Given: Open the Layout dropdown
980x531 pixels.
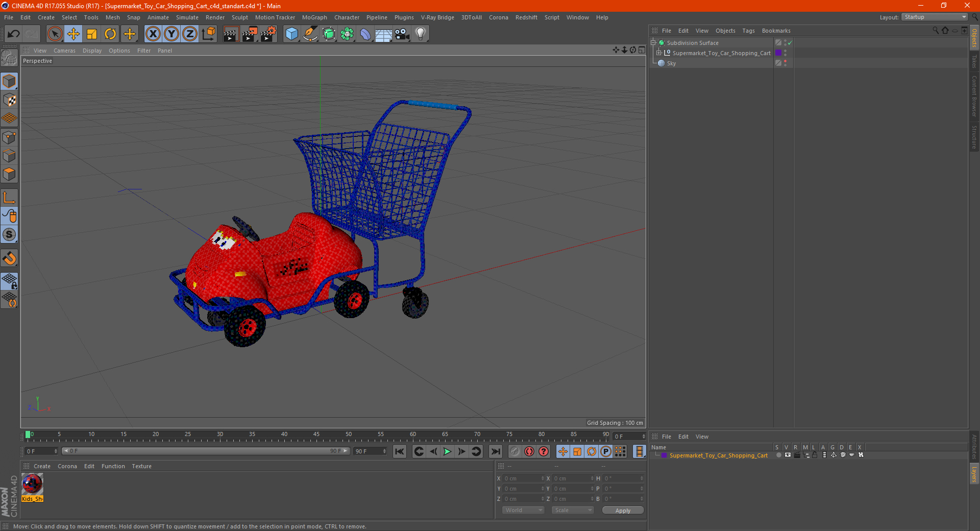Looking at the screenshot, I should click(935, 17).
